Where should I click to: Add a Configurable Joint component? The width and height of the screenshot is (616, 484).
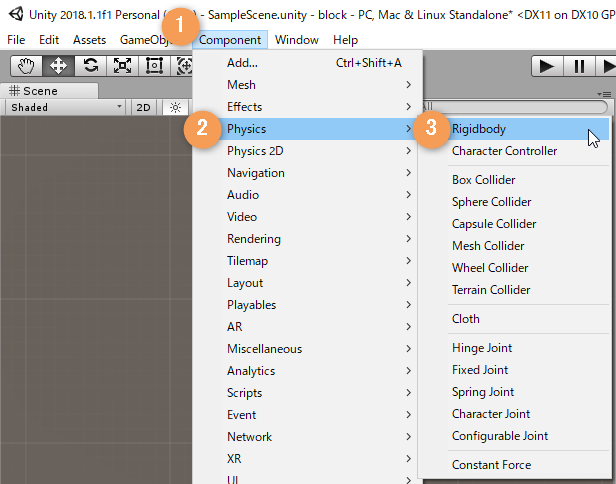tap(514, 436)
